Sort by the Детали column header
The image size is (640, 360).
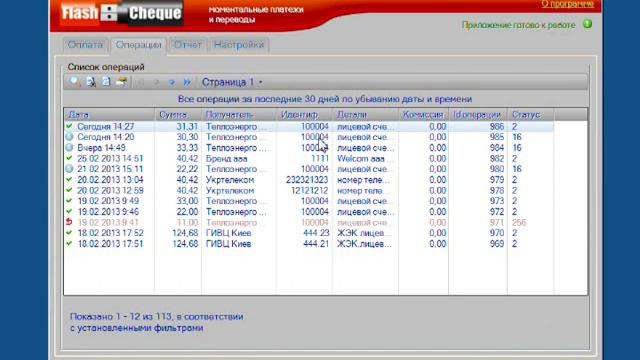pos(365,115)
